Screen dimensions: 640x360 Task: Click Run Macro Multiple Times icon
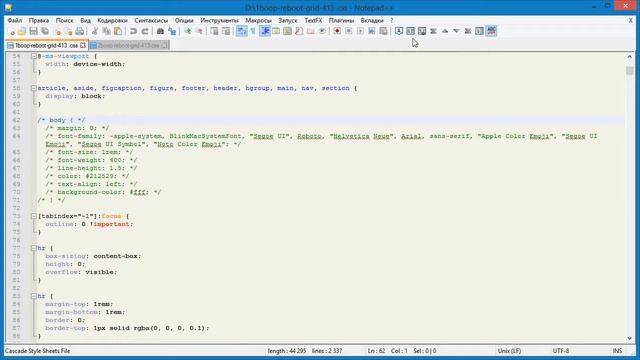[371, 31]
